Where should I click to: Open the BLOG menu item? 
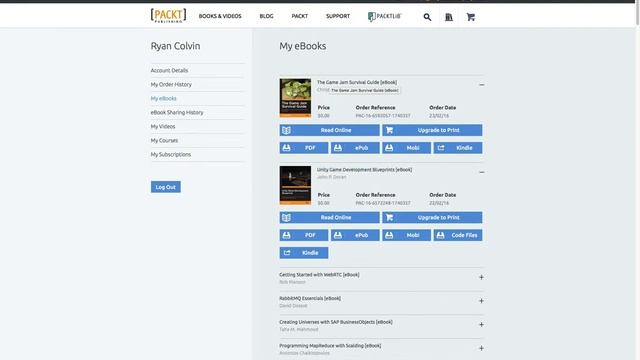click(x=267, y=16)
